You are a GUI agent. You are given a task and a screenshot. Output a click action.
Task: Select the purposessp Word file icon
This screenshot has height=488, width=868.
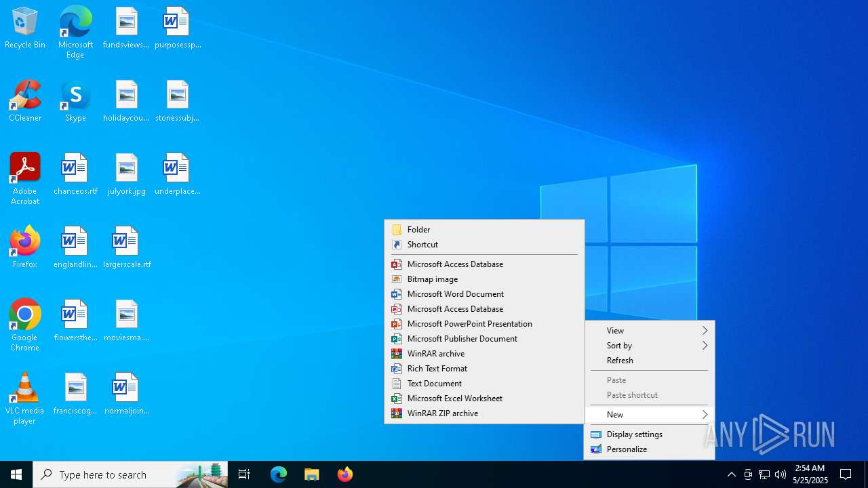(x=178, y=28)
